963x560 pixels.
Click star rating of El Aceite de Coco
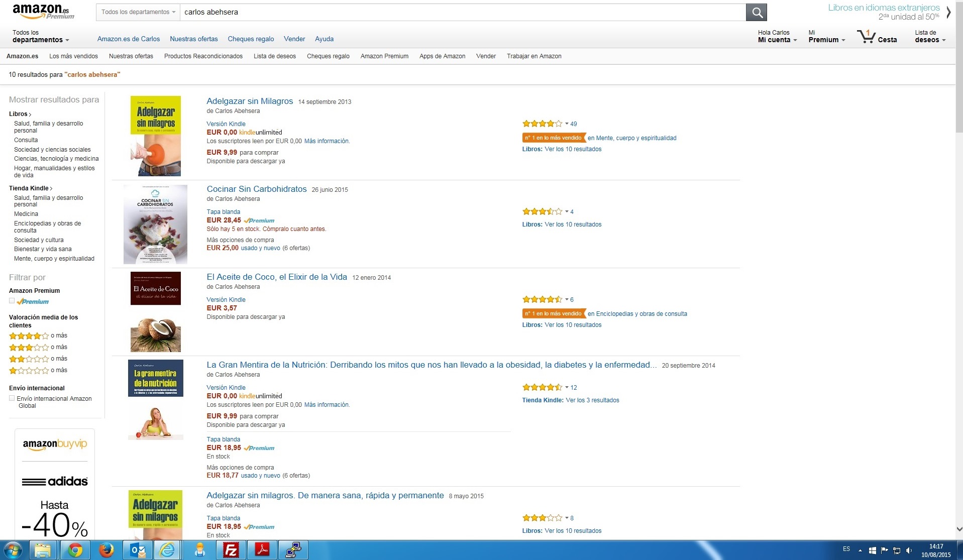[542, 299]
